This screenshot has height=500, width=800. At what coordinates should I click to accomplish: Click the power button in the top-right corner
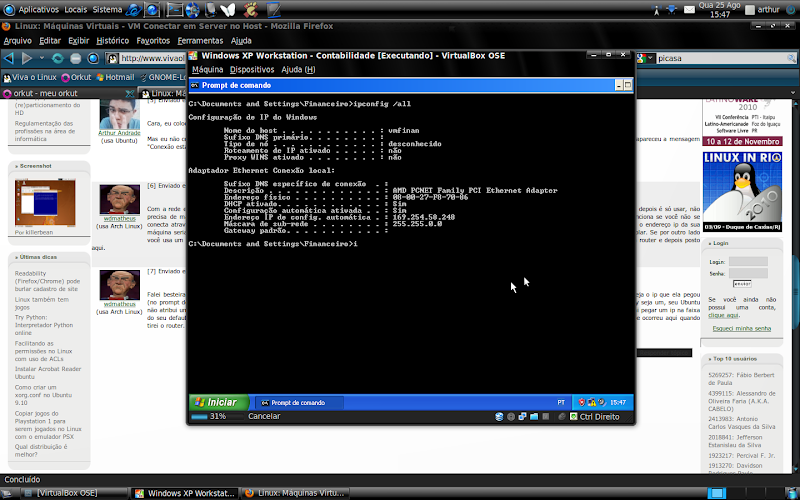pyautogui.click(x=790, y=10)
